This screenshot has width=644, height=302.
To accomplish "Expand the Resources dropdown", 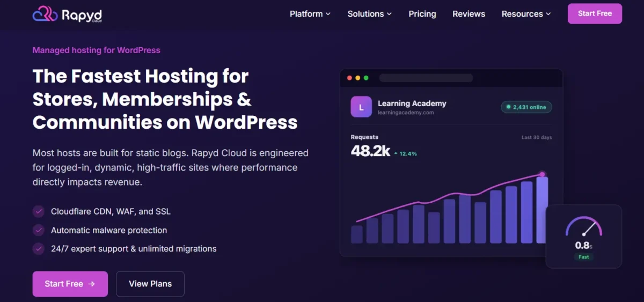I will 526,14.
